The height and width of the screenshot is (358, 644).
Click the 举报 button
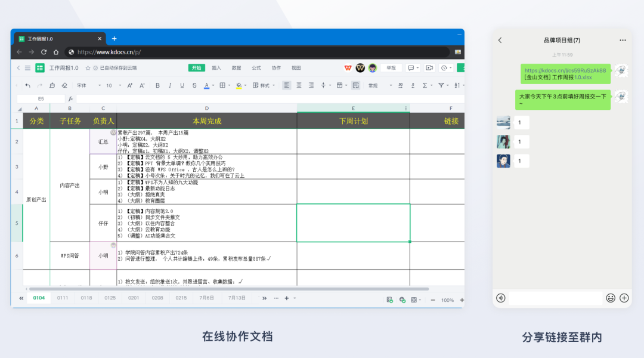(x=391, y=68)
